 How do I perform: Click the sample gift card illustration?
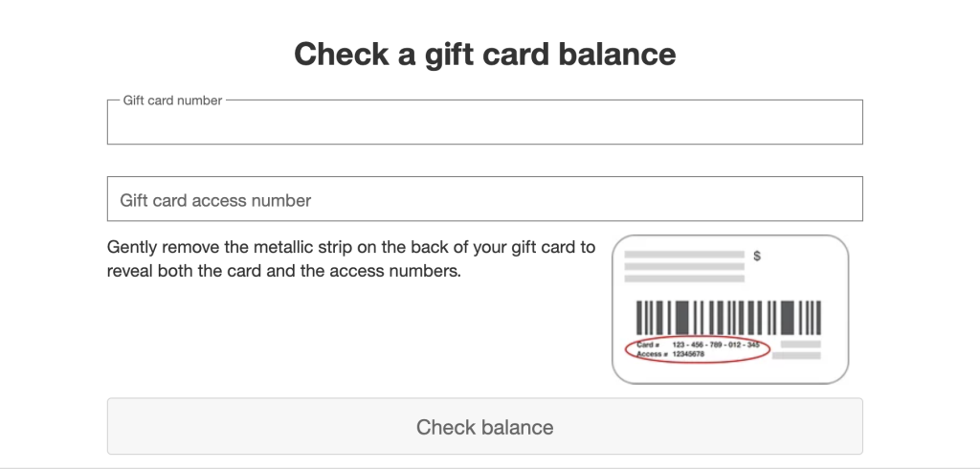[729, 308]
